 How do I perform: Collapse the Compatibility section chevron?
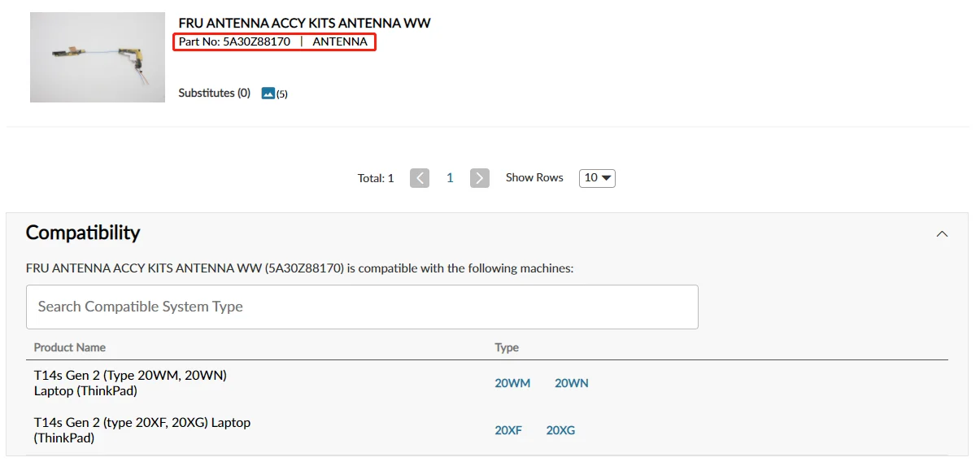(x=942, y=234)
